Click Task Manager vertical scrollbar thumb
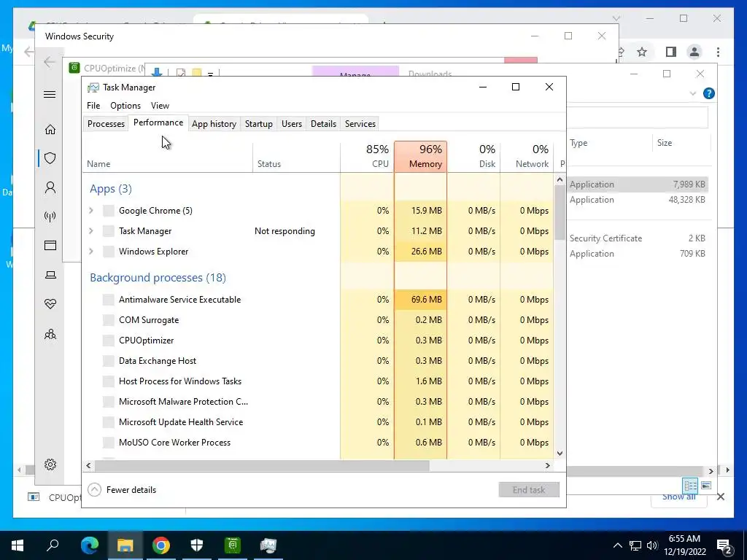Screen dimensions: 747x560 pos(560,212)
